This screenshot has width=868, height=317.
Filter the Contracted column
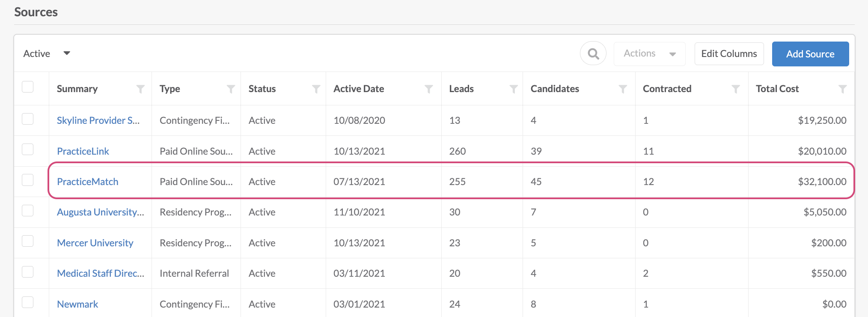[x=736, y=89]
